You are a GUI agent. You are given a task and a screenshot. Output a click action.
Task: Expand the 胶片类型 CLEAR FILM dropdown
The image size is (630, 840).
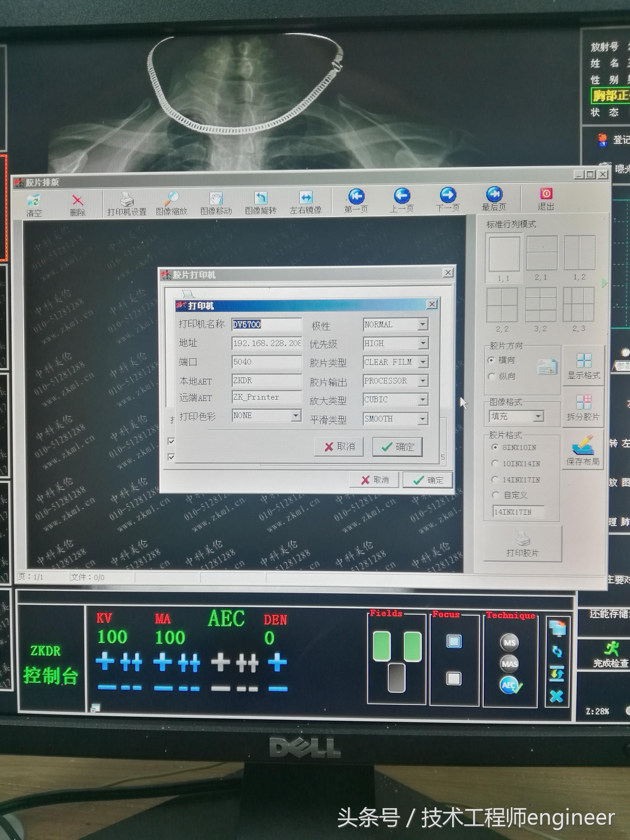click(x=423, y=362)
